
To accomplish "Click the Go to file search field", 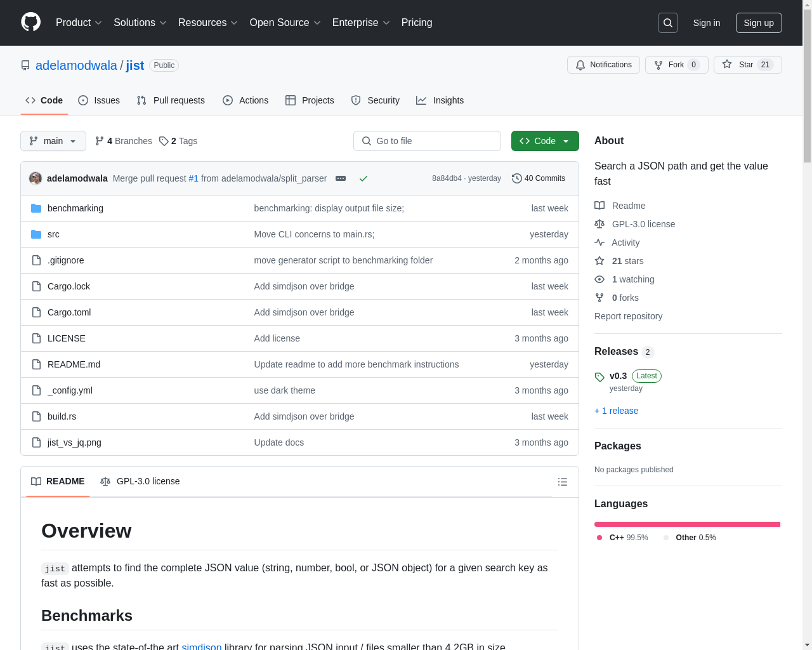I will 427,141.
